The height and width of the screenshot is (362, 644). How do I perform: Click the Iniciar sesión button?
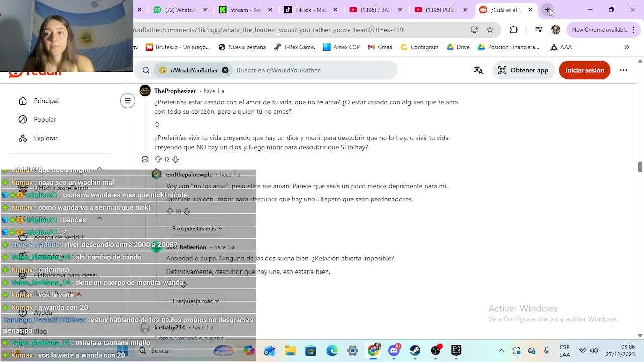[585, 70]
